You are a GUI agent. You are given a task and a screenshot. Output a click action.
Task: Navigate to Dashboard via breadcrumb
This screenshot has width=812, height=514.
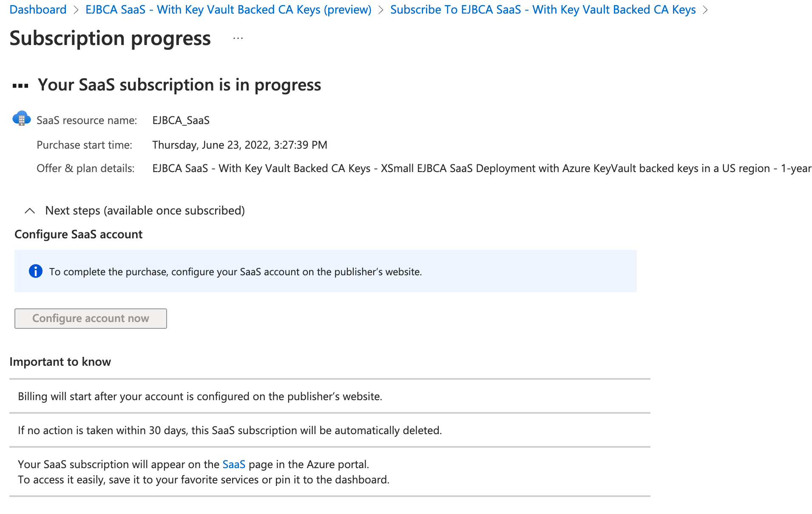[x=37, y=9]
